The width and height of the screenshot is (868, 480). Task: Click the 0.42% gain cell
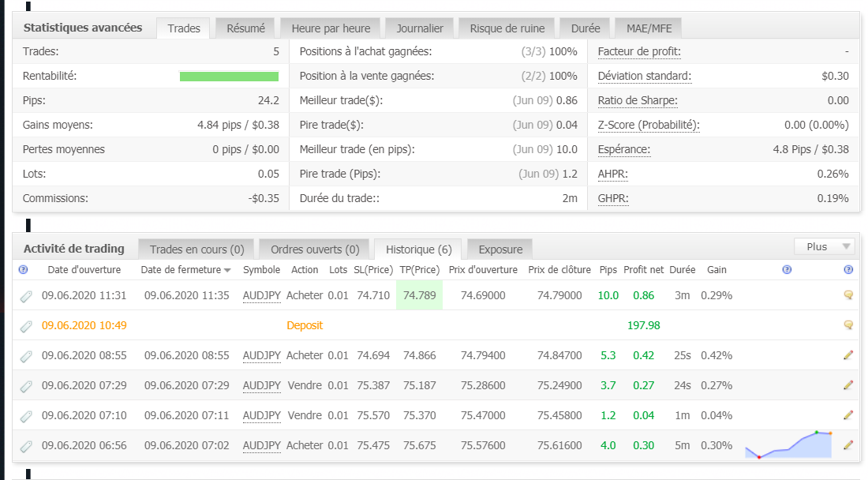[x=716, y=355]
